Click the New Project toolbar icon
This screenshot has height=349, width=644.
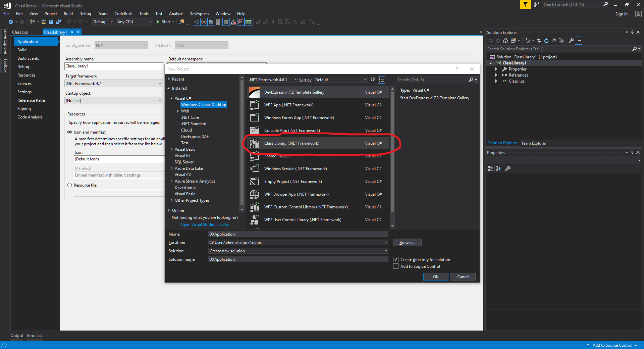tap(32, 22)
